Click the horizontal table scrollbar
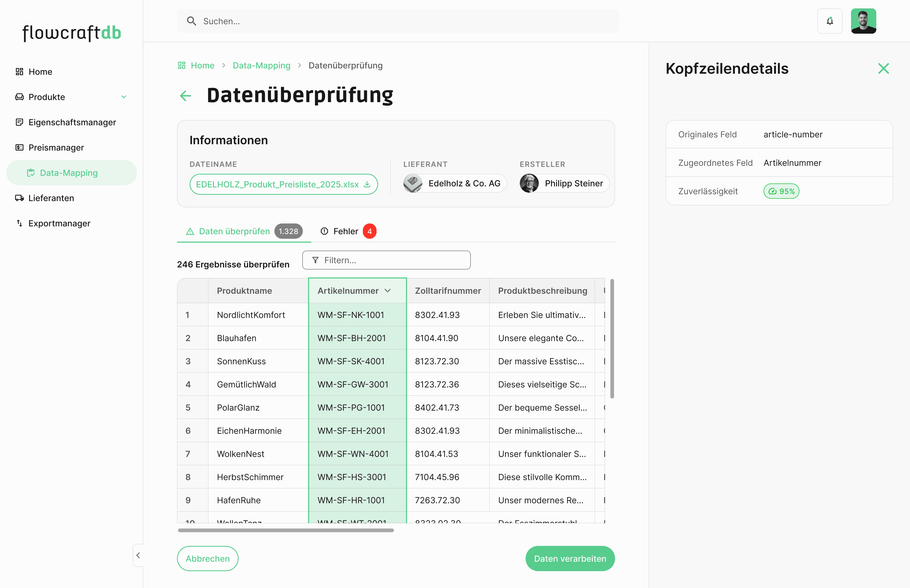The image size is (910, 588). coord(286,530)
